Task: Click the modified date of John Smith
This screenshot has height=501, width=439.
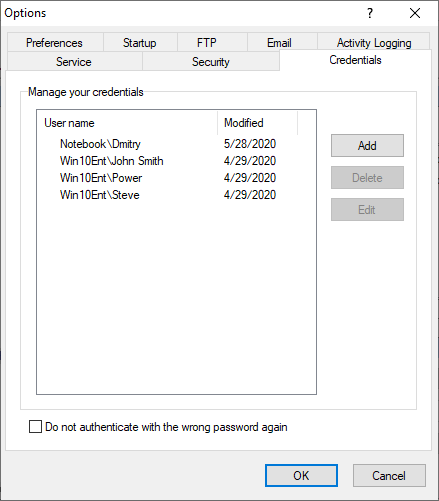Action: coord(250,161)
